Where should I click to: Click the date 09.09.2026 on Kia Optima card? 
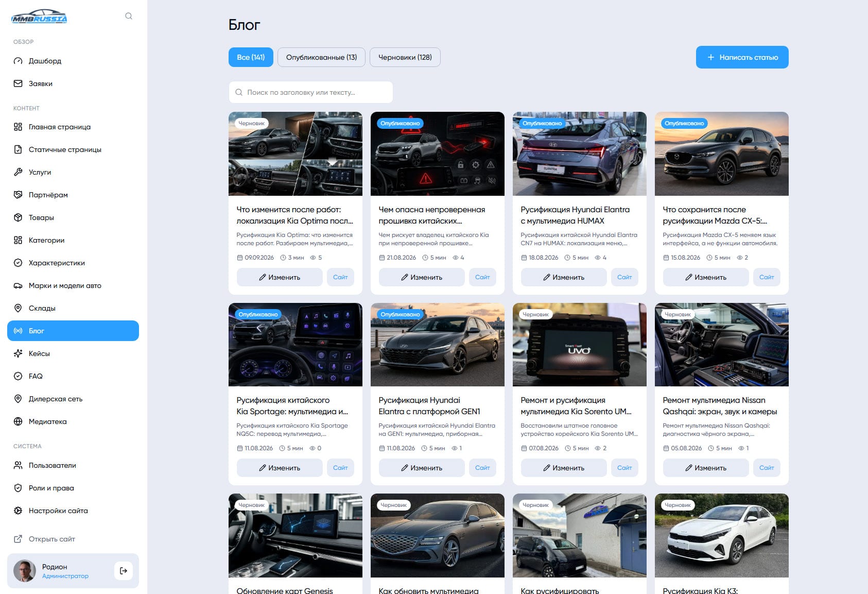coord(259,258)
